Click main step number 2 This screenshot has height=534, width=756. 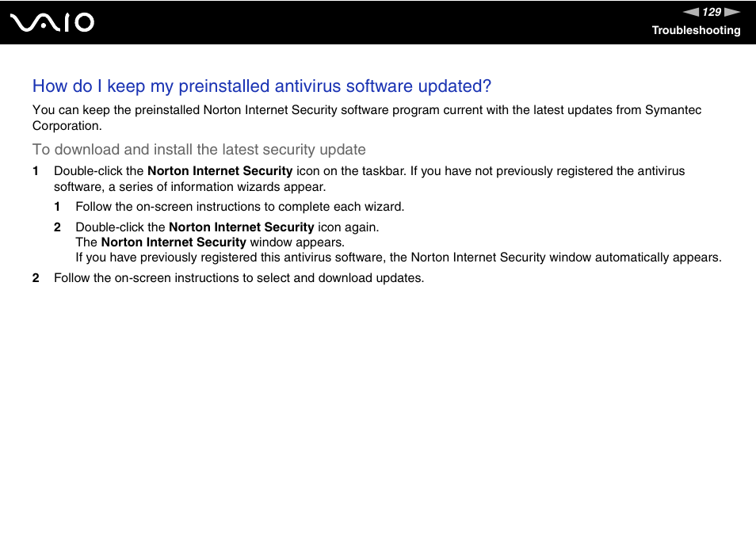[x=36, y=278]
